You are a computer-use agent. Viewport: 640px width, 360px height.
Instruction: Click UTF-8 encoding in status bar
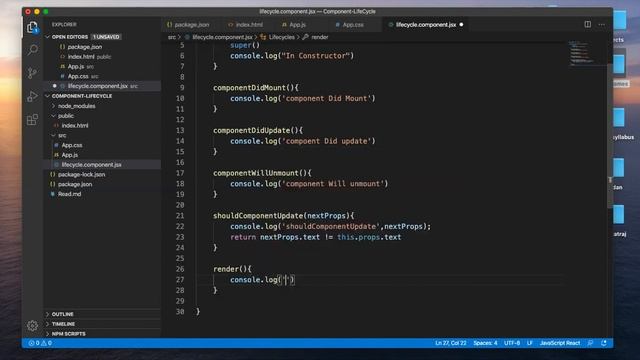[512, 343]
